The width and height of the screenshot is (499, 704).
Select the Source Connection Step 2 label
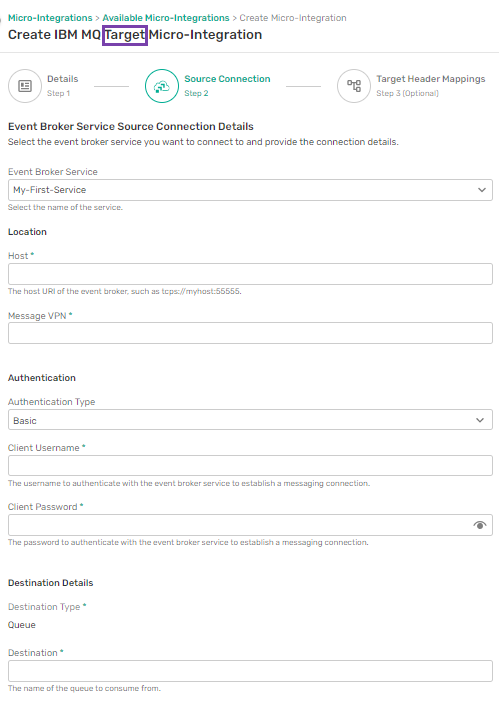(x=227, y=86)
